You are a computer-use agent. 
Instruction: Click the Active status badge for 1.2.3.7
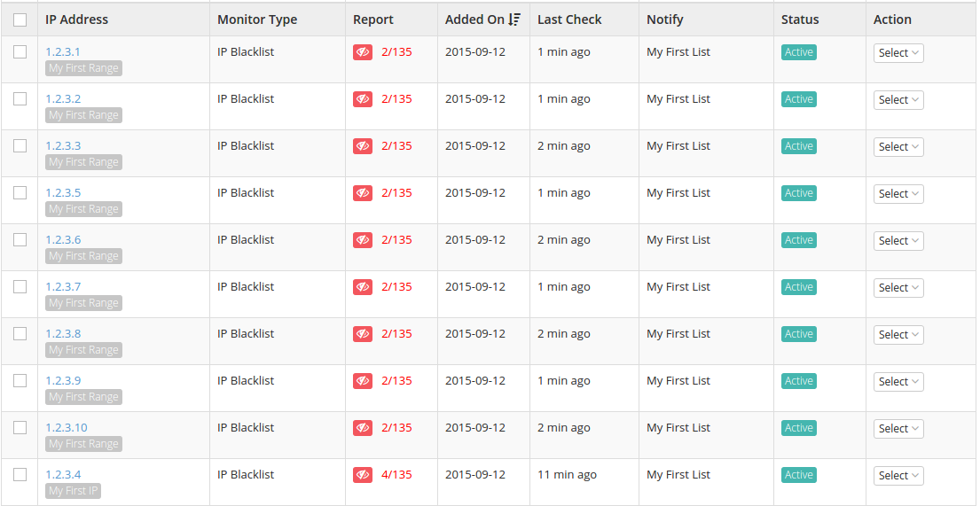click(x=799, y=287)
